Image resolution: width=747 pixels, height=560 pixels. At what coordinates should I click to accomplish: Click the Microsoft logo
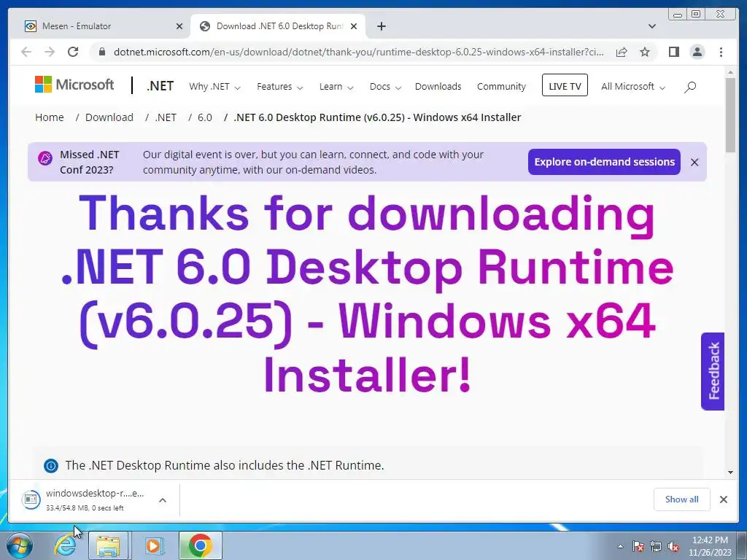(74, 85)
